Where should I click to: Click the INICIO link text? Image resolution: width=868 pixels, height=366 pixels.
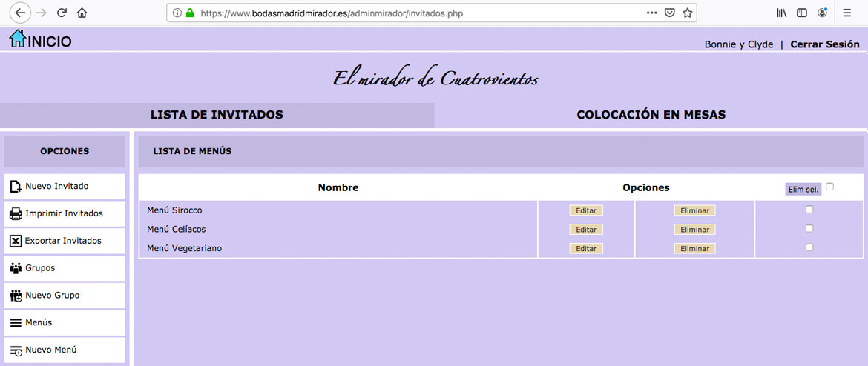[49, 42]
